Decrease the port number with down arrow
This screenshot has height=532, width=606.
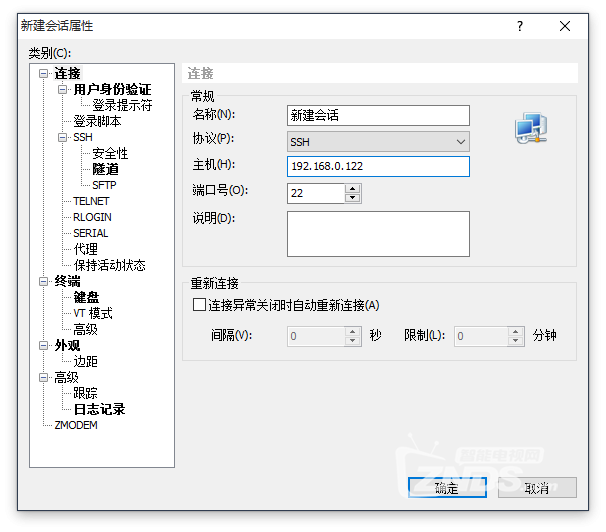coord(352,198)
